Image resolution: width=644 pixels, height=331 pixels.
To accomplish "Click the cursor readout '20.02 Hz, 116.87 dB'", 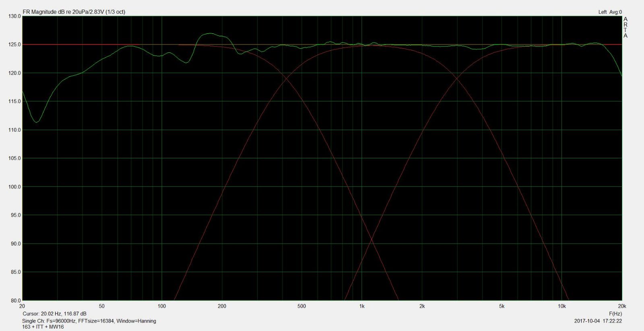I will [64, 314].
